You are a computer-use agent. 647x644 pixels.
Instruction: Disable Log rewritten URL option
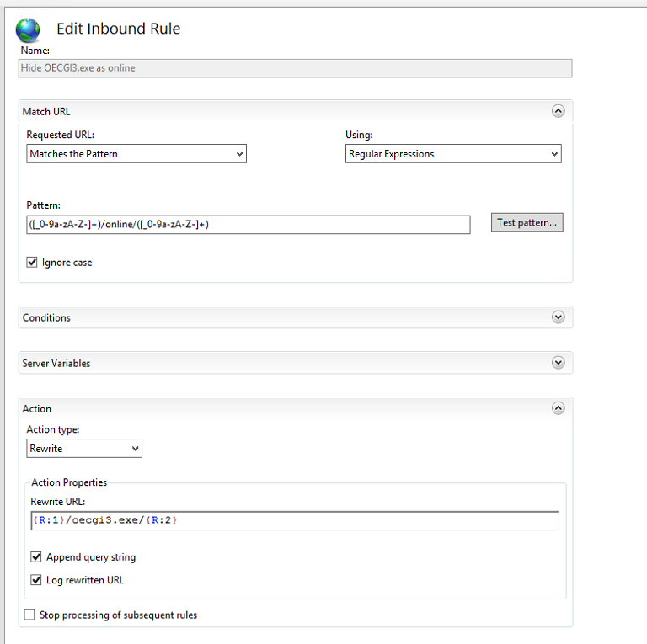(x=36, y=580)
